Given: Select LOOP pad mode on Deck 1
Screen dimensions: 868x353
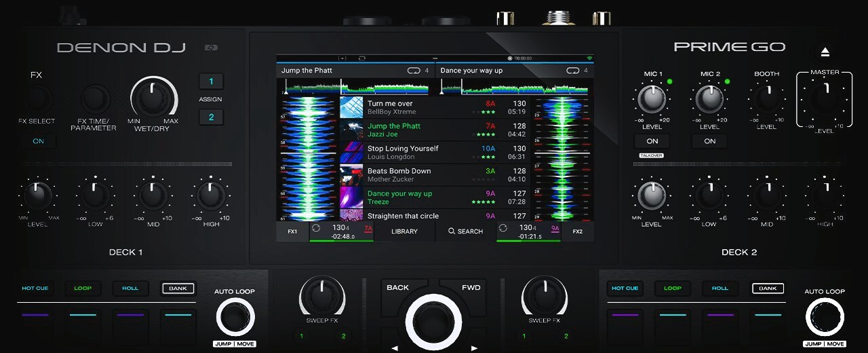Looking at the screenshot, I should 83,289.
